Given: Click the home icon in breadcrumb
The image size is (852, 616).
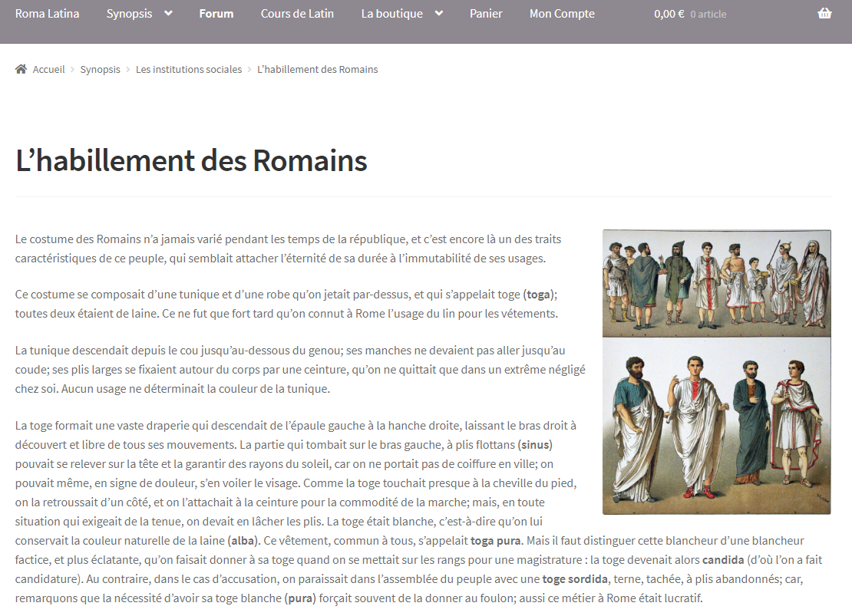Looking at the screenshot, I should pos(21,69).
